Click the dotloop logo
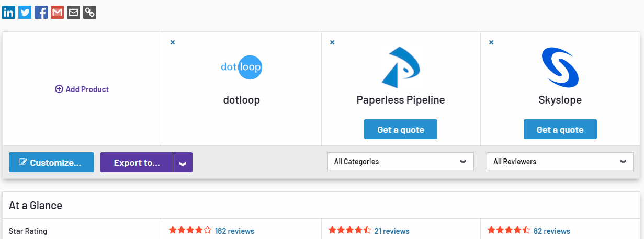Viewport: 644px width, 239px height. point(241,67)
